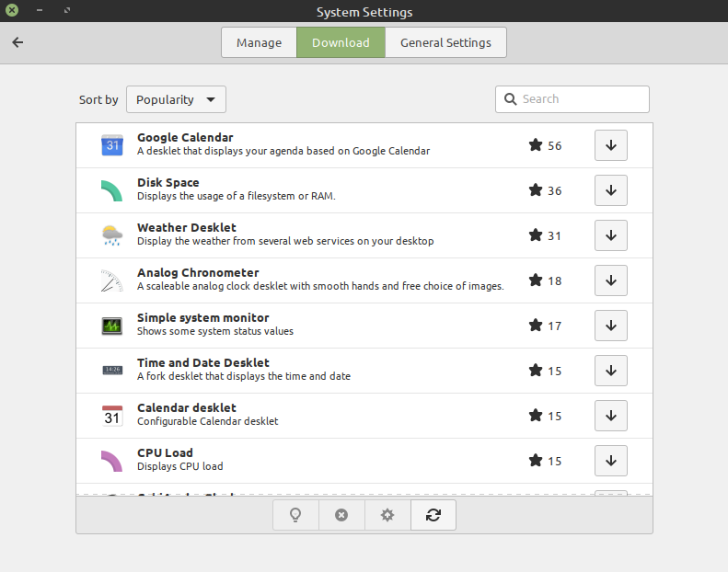The width and height of the screenshot is (728, 572).
Task: Download the Calendar desklet
Action: tap(611, 416)
